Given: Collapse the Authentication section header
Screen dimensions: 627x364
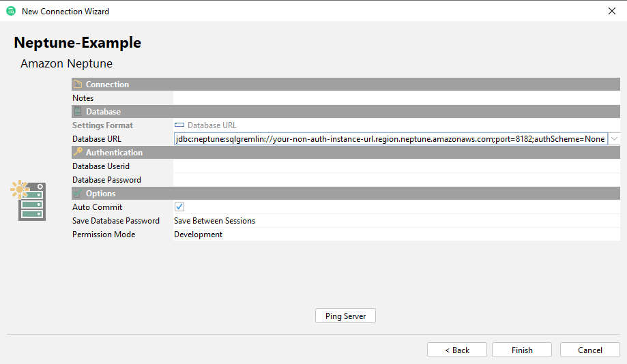Looking at the screenshot, I should click(346, 152).
